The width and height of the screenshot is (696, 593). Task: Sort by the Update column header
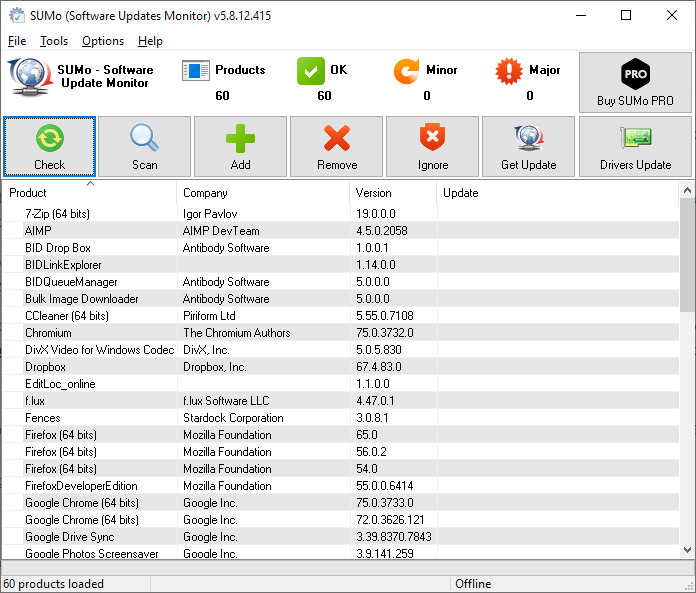[558, 193]
